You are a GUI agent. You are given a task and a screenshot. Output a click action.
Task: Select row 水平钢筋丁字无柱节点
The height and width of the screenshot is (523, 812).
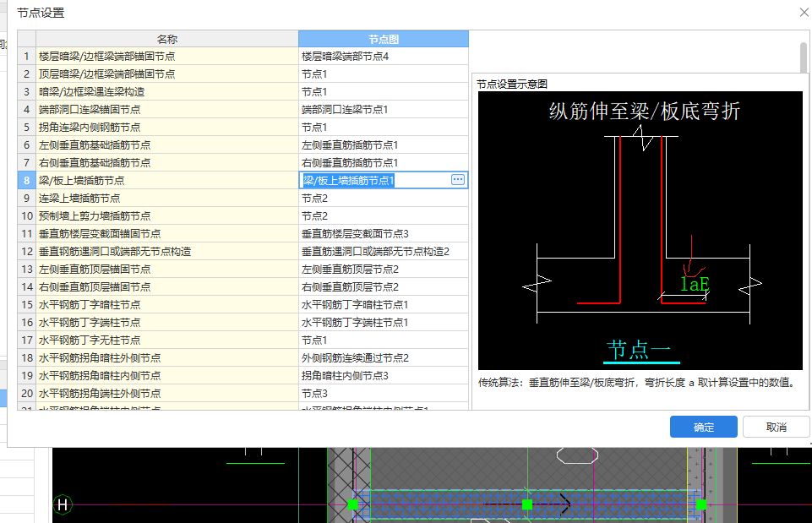pyautogui.click(x=166, y=340)
